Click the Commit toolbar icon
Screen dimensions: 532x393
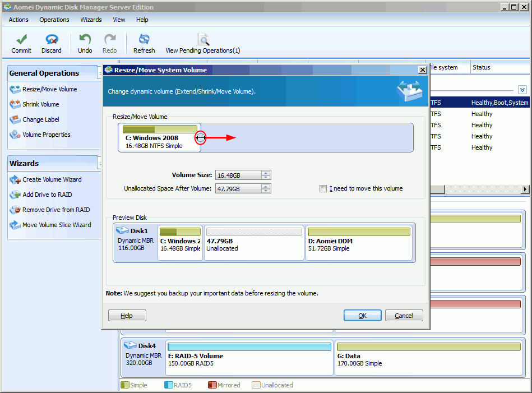(22, 39)
